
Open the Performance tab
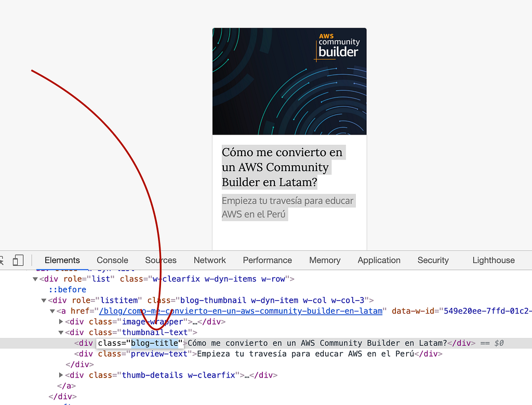click(268, 260)
